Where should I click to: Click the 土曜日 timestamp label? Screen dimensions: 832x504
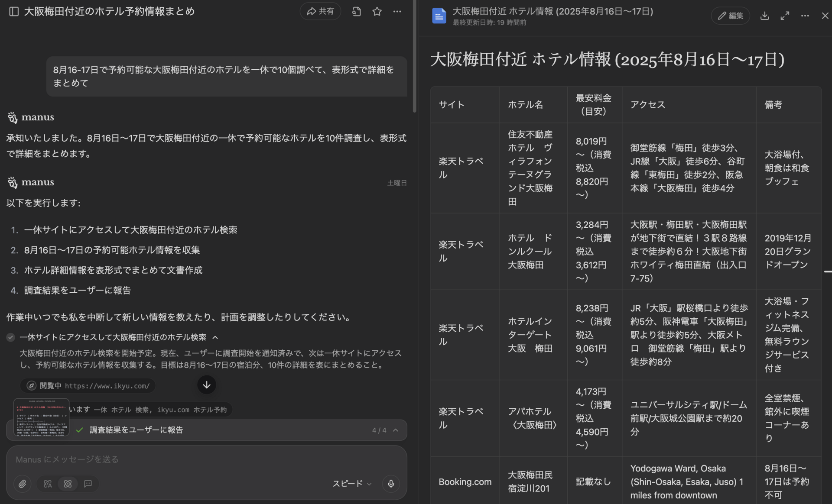[x=397, y=183]
